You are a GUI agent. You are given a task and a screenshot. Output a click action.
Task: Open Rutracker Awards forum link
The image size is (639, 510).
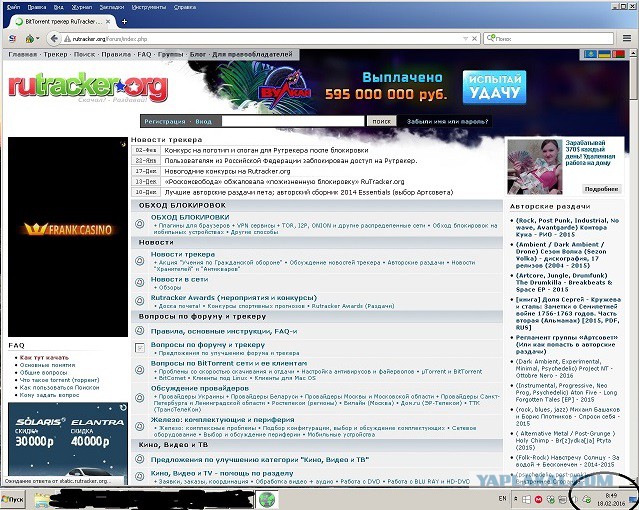pyautogui.click(x=234, y=298)
